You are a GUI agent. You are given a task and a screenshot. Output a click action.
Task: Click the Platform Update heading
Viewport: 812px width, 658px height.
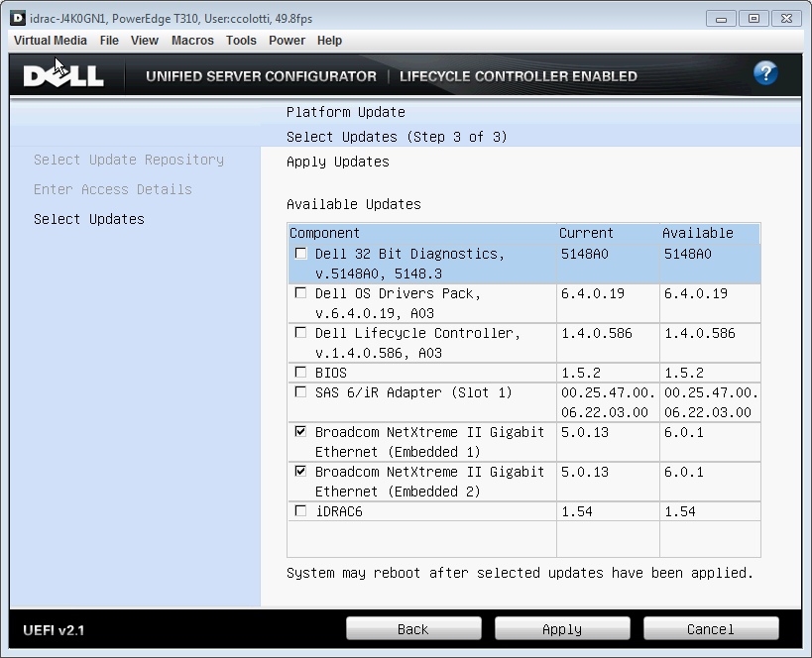click(346, 112)
